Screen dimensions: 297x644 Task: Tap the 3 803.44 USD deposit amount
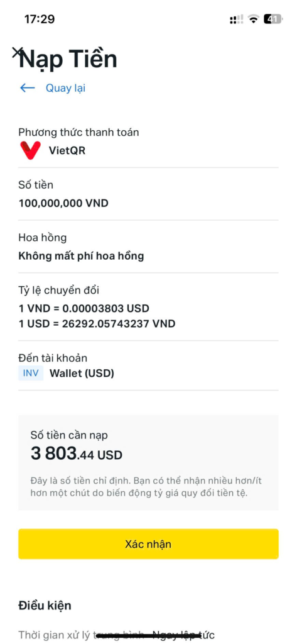click(x=77, y=454)
